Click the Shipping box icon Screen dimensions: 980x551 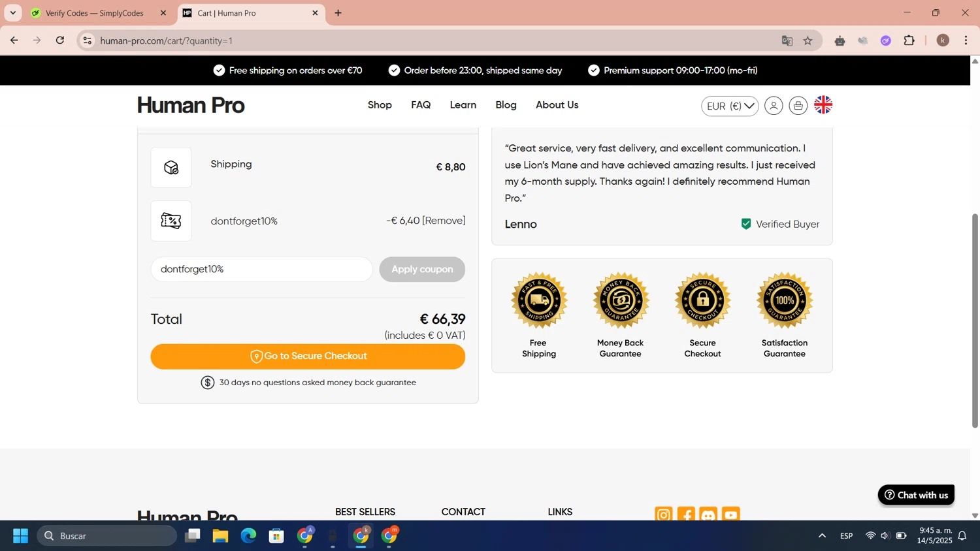tap(171, 167)
